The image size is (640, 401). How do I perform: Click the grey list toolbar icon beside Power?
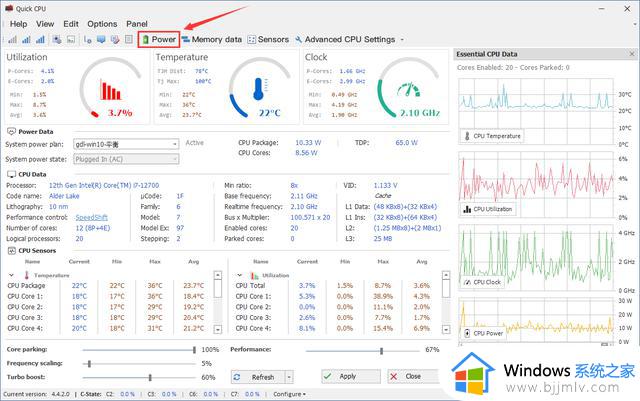129,40
